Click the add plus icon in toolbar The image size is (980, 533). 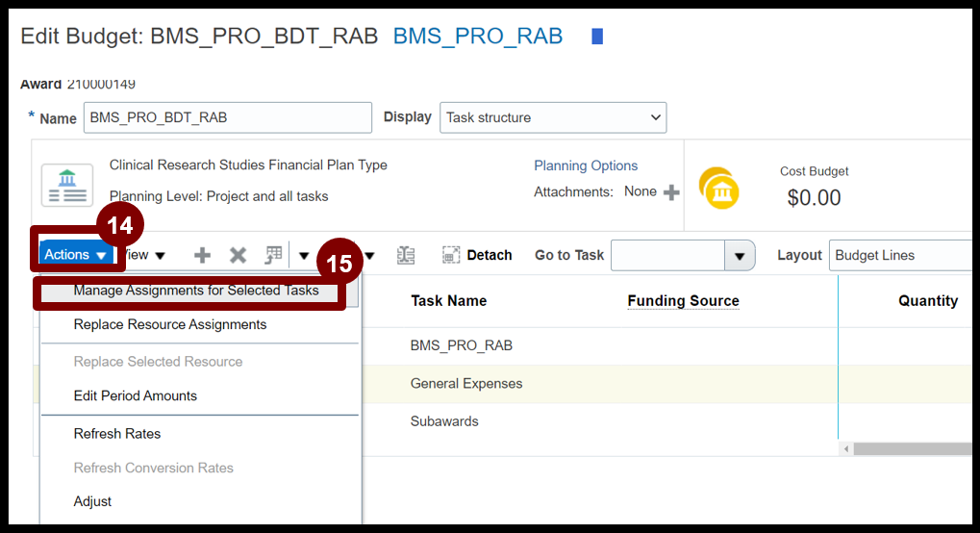tap(202, 255)
